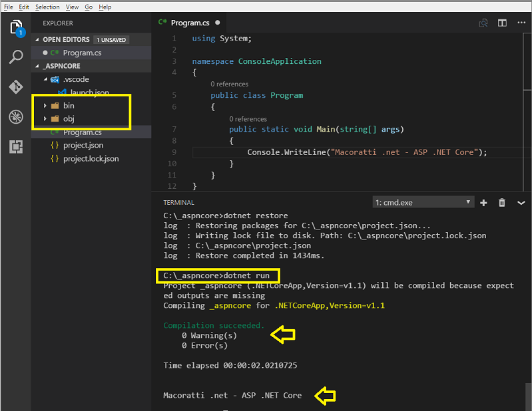Click line number 1 in the gutter
This screenshot has height=411, width=532.
pos(174,39)
